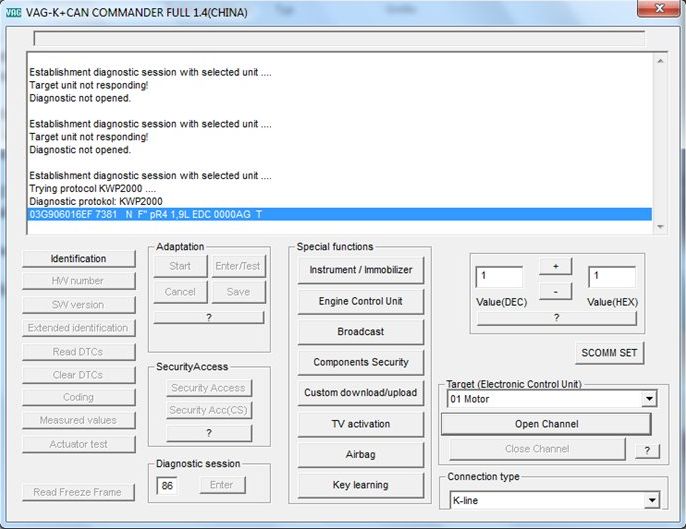Increase value with the plus button
686x529 pixels.
(556, 266)
